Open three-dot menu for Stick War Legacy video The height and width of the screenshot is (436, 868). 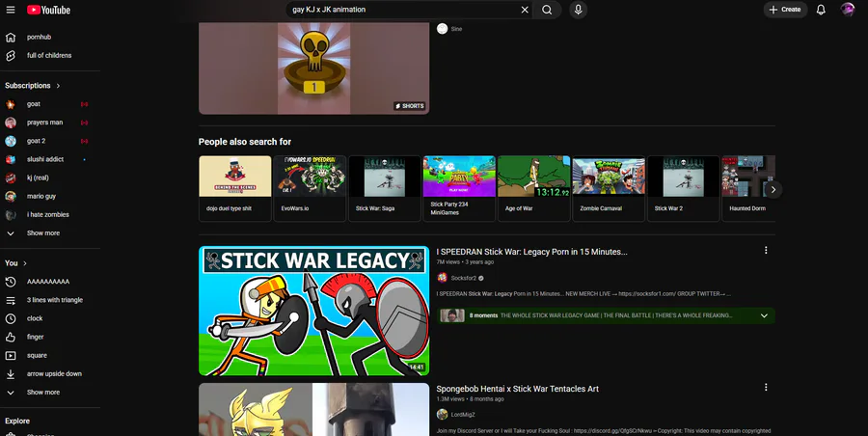coord(766,251)
